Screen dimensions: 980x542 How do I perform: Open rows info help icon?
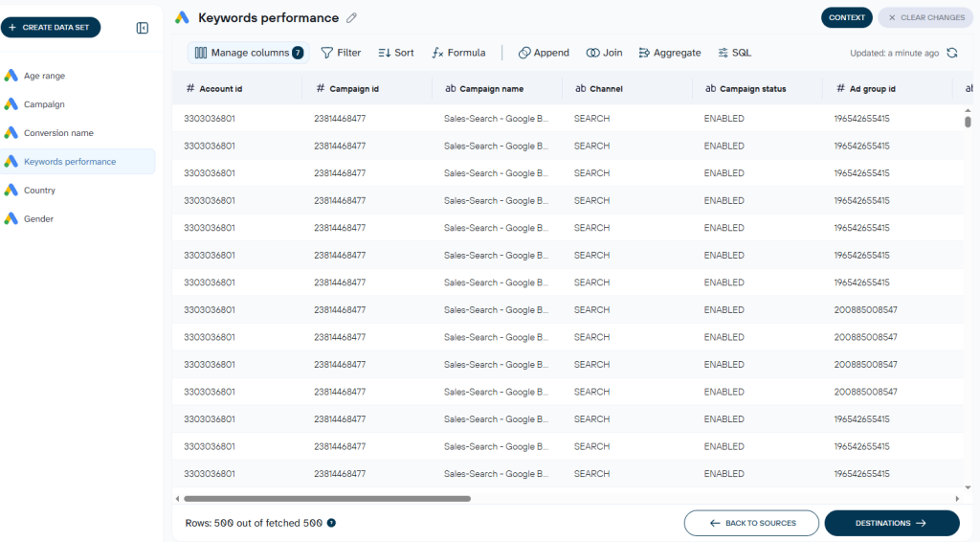tap(331, 523)
